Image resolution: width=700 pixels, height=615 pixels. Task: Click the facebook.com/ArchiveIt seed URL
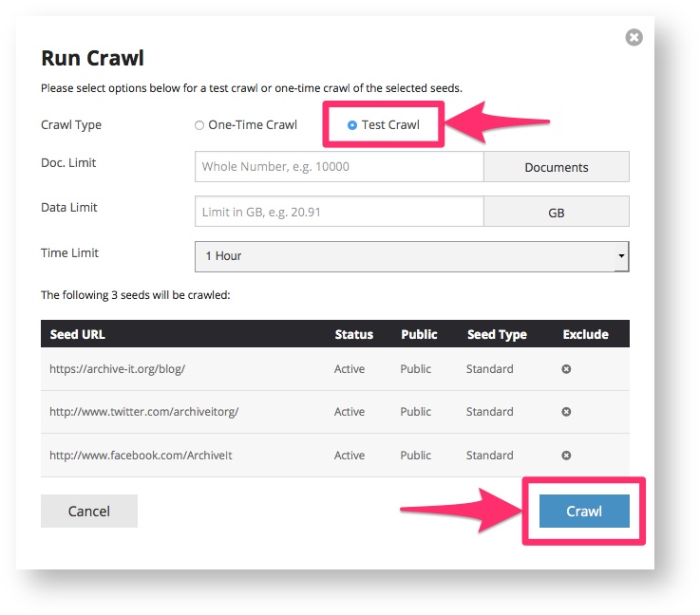point(141,456)
